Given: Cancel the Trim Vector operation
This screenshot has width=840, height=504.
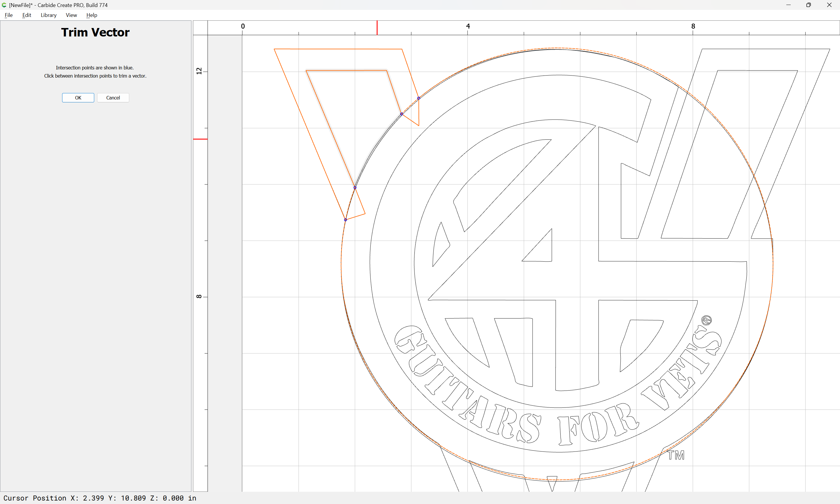Looking at the screenshot, I should 113,98.
